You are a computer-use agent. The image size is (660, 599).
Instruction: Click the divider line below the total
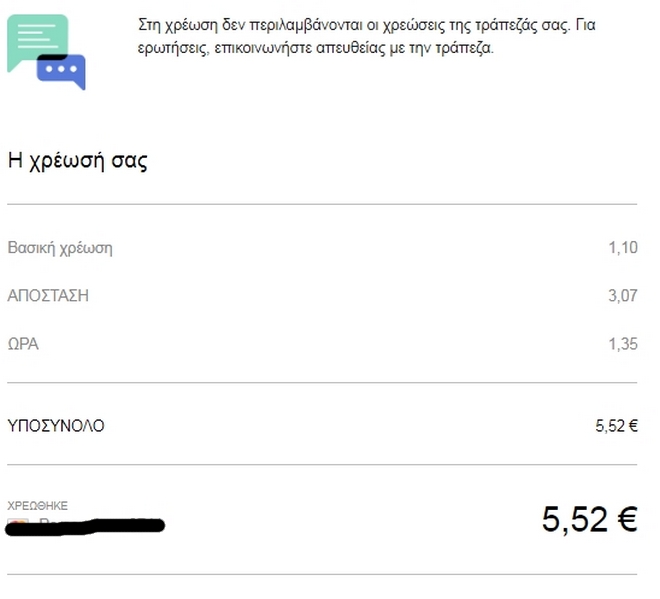click(322, 574)
